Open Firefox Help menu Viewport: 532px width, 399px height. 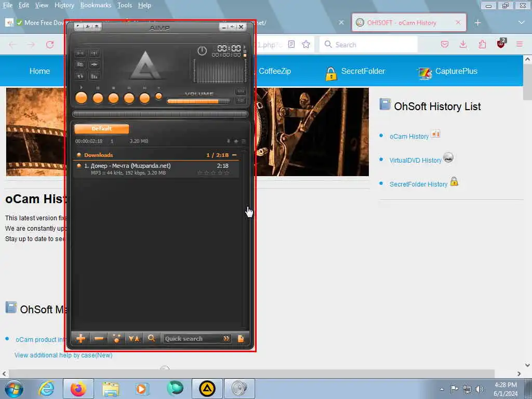point(144,5)
